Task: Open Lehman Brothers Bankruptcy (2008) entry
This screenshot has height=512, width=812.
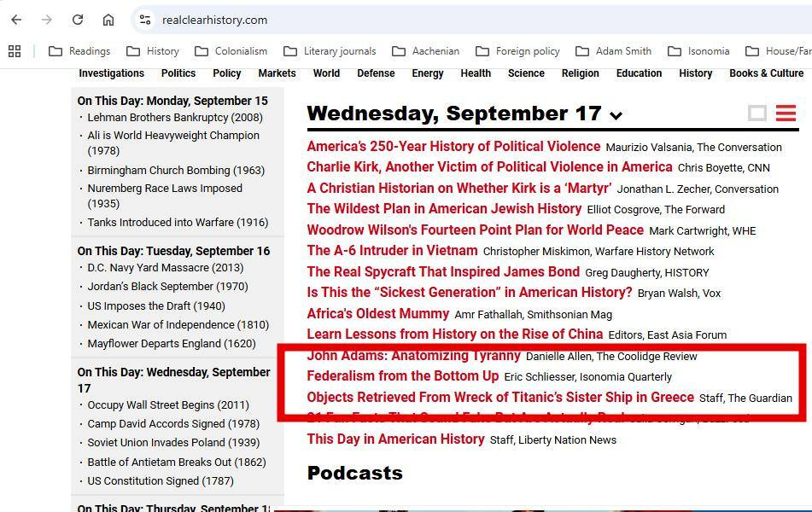Action: pyautogui.click(x=175, y=118)
